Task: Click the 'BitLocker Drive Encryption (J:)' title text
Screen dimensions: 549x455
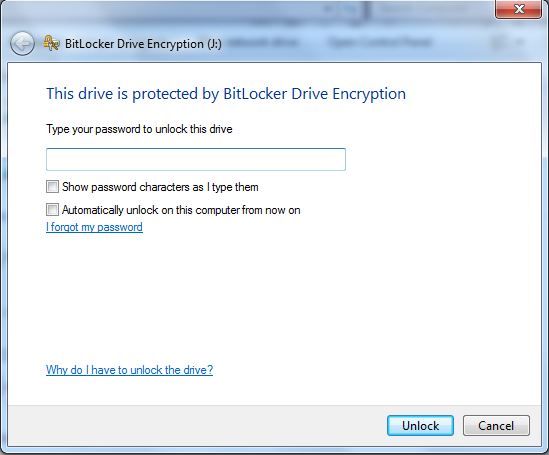Action: (x=143, y=44)
